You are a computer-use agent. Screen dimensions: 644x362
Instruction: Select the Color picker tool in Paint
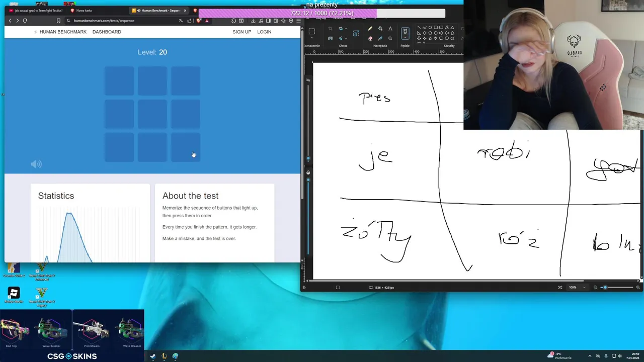click(380, 39)
